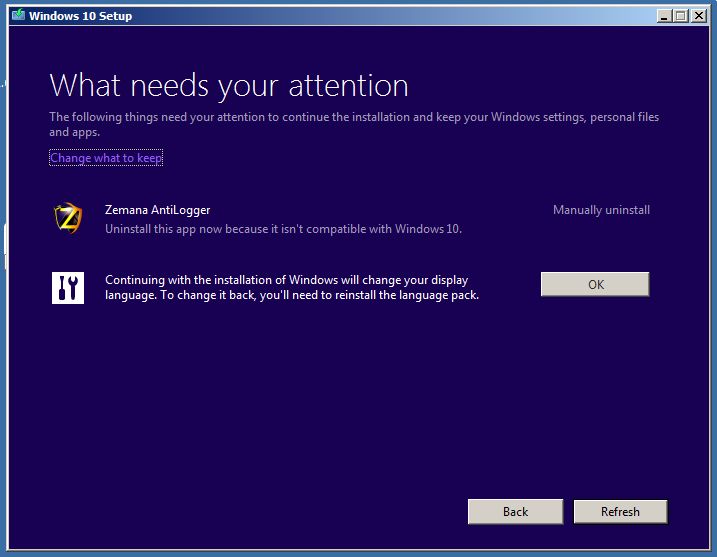
Task: Click the 'Uninstall this app now' message
Action: (284, 229)
